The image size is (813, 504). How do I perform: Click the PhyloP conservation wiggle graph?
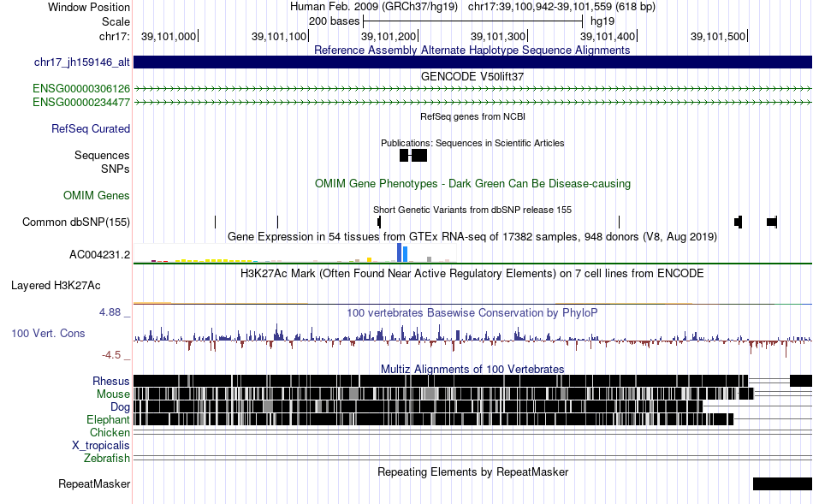pos(473,340)
